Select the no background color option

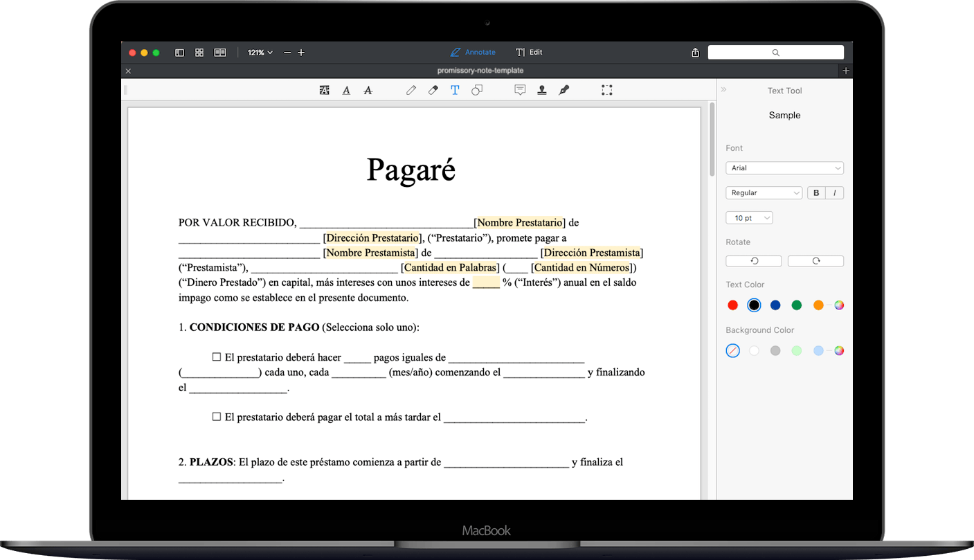pos(733,351)
